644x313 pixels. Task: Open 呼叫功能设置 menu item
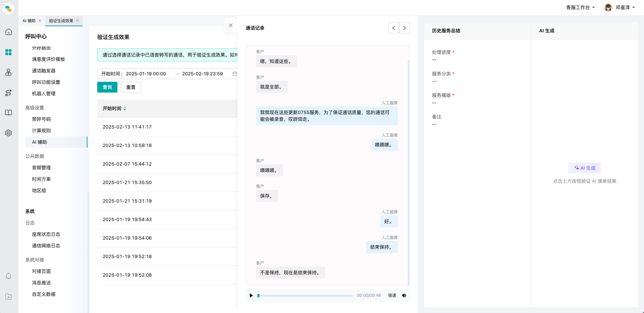[46, 82]
